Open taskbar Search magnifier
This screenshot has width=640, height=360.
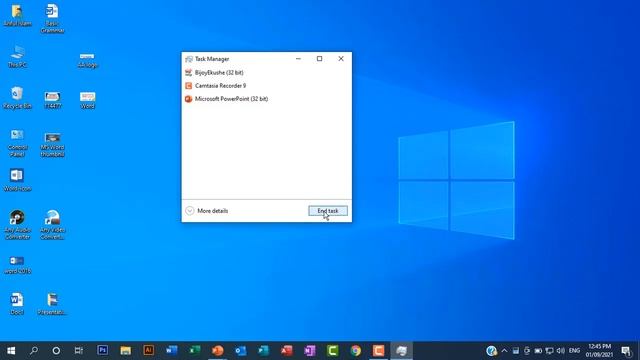(x=34, y=351)
